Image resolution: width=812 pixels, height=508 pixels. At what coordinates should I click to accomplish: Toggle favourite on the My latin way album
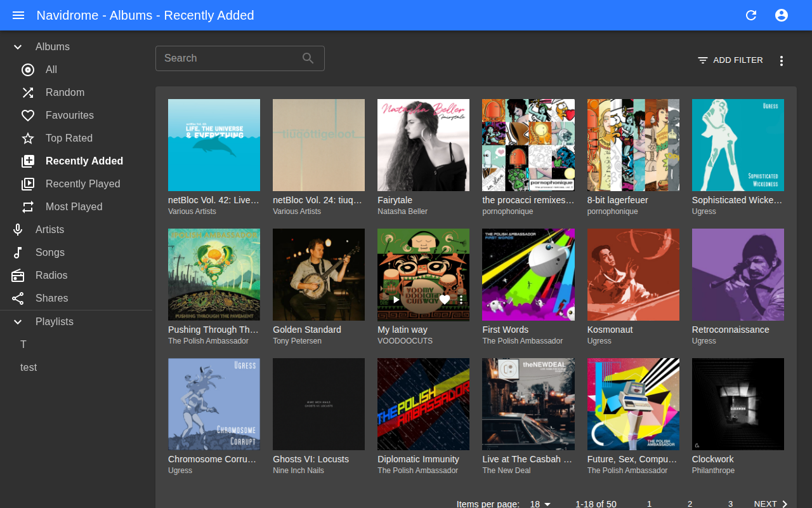pos(443,299)
